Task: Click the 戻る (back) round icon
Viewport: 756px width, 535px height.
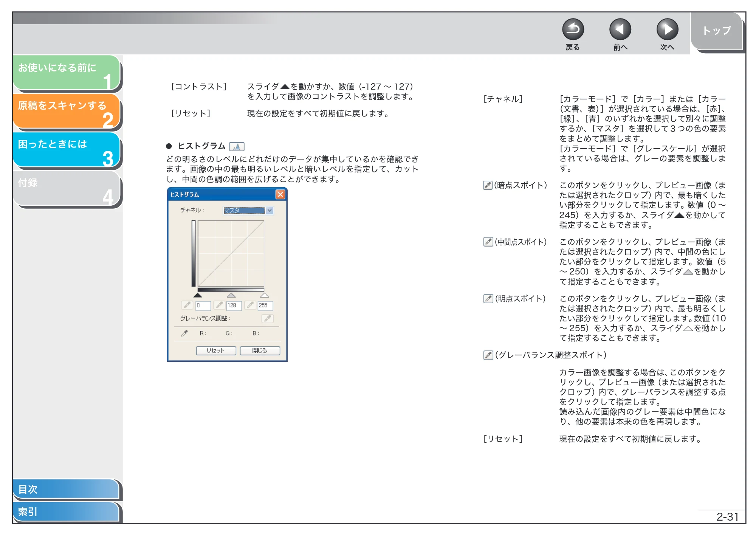Action: tap(573, 29)
